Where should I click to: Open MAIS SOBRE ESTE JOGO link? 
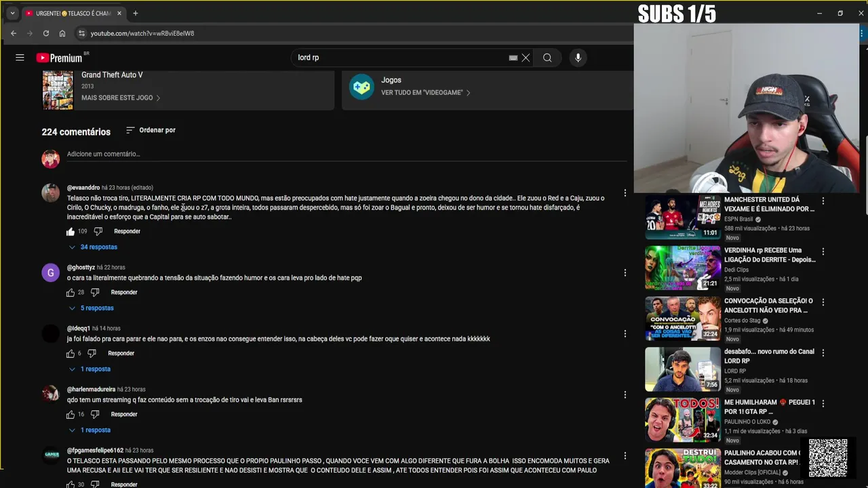coord(121,98)
